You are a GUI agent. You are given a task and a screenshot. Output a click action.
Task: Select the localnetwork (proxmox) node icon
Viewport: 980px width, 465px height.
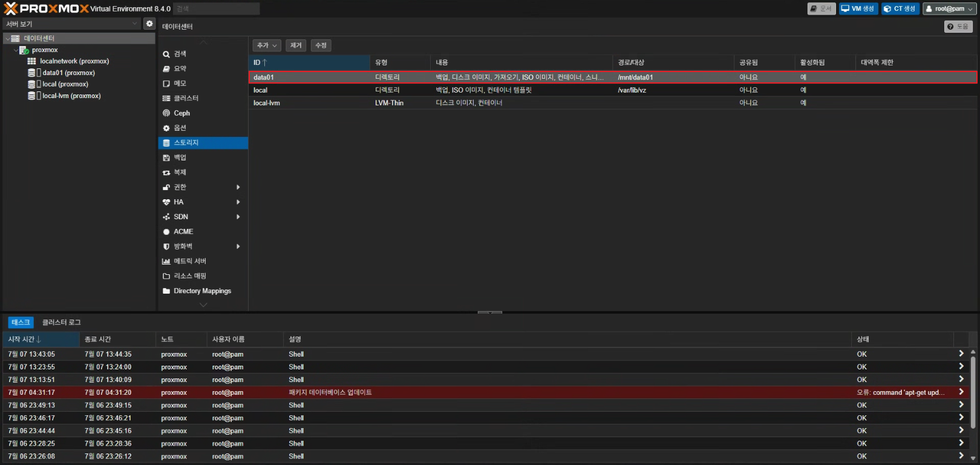(x=31, y=61)
